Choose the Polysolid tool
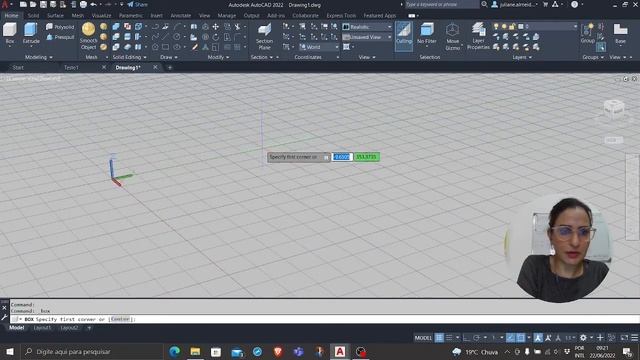The height and width of the screenshot is (360, 640). 60,27
